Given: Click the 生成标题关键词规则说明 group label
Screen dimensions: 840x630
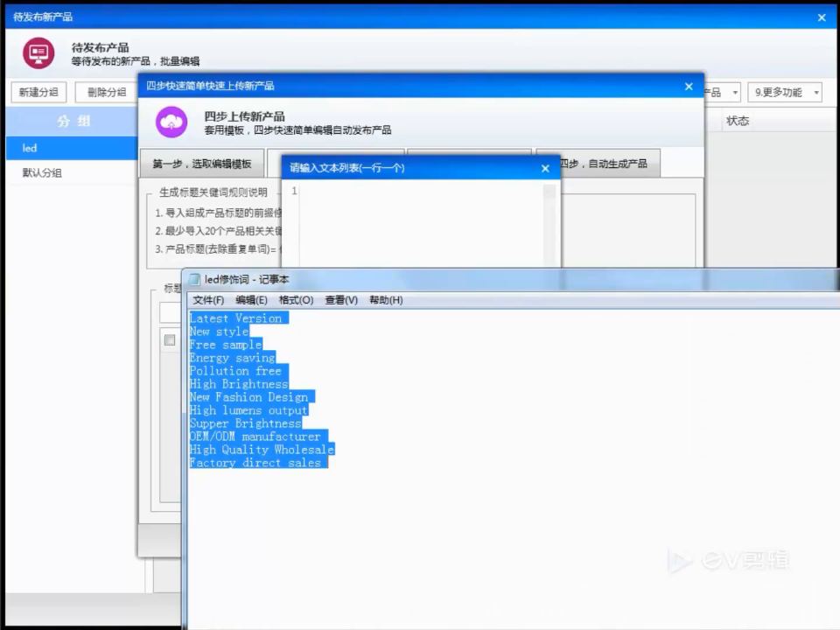Looking at the screenshot, I should (213, 192).
